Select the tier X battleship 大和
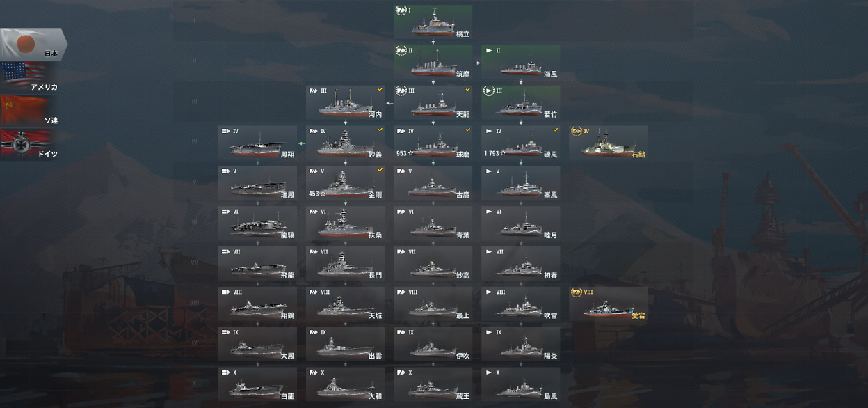The image size is (868, 408). coord(345,385)
